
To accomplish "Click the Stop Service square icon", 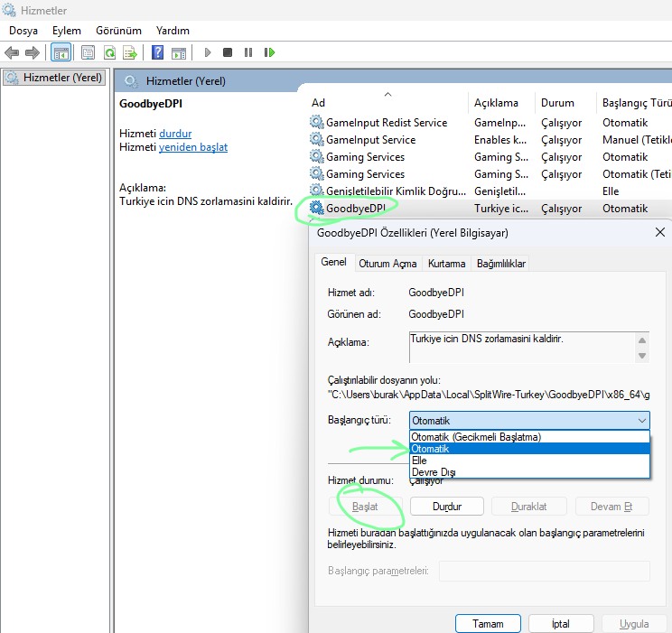I will [x=228, y=52].
